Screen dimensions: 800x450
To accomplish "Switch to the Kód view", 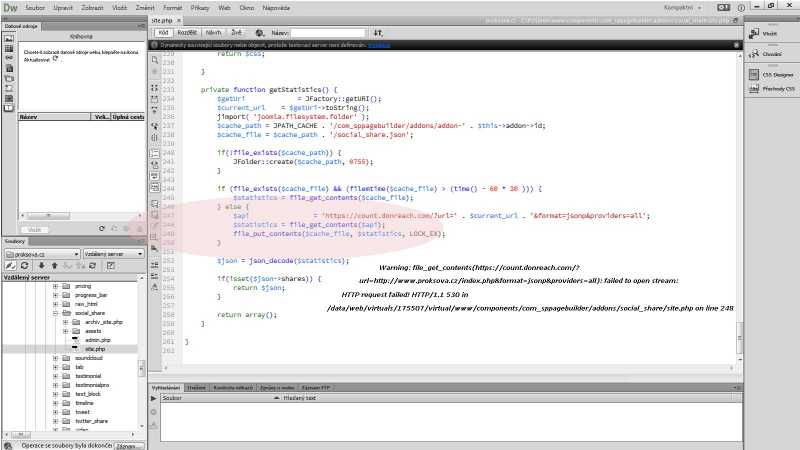I will (x=163, y=33).
